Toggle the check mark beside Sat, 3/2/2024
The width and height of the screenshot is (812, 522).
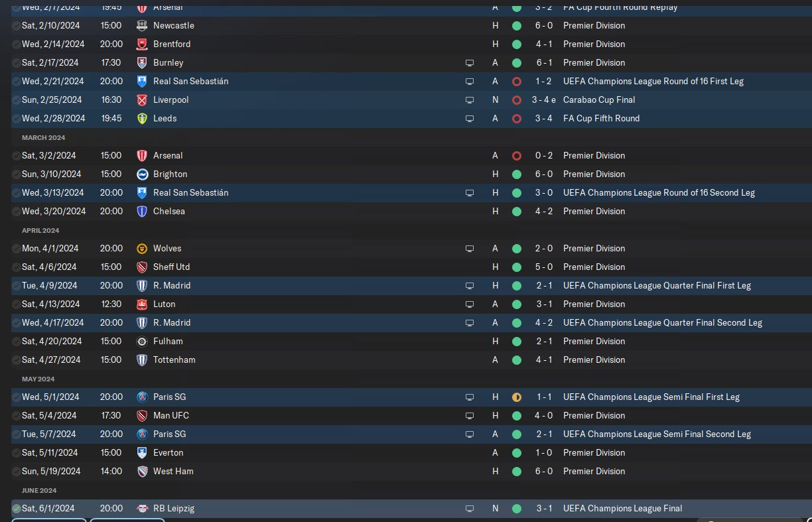(x=17, y=155)
